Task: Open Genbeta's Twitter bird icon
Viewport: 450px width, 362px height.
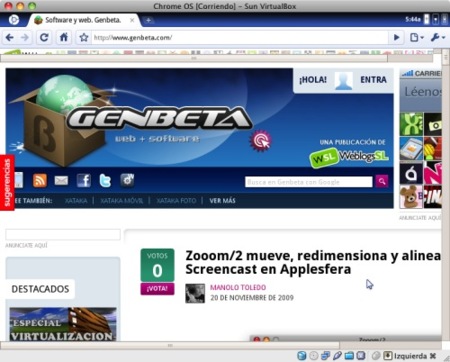Action: (x=105, y=180)
